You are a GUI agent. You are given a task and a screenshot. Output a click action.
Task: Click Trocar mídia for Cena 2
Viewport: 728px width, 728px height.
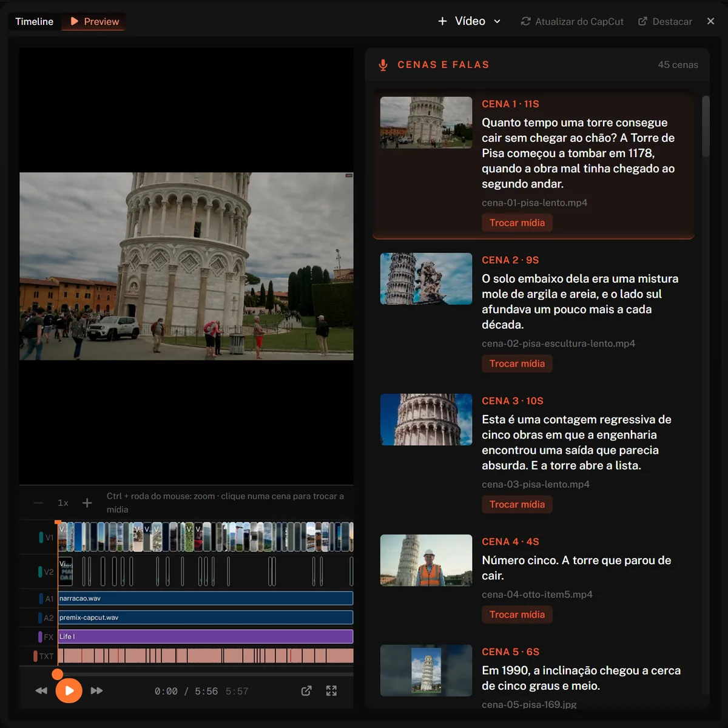pyautogui.click(x=517, y=363)
